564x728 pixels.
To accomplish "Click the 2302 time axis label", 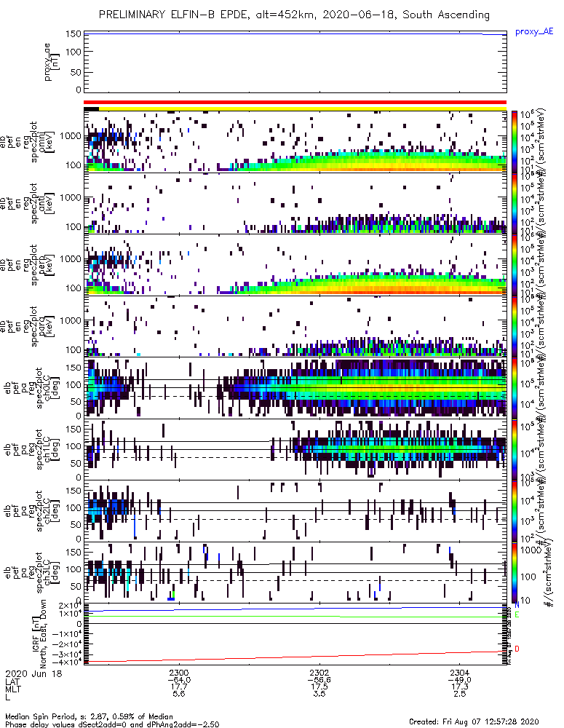I will (319, 673).
